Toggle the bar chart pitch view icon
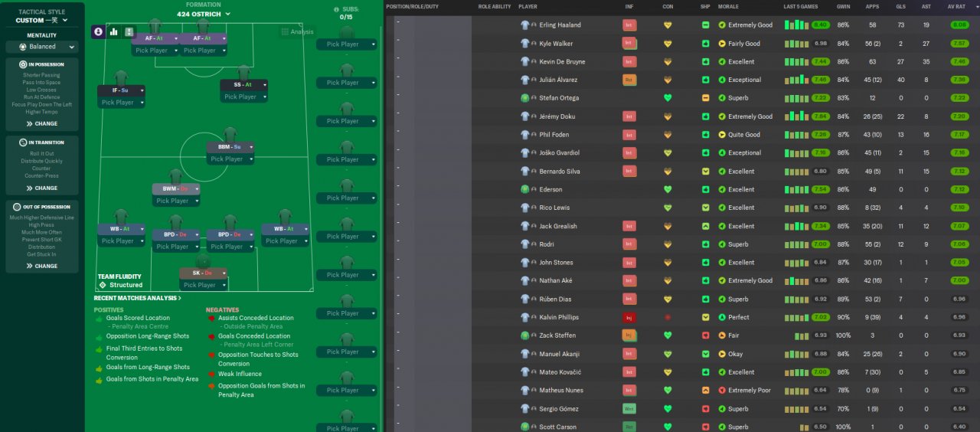980x432 pixels. coord(114,31)
